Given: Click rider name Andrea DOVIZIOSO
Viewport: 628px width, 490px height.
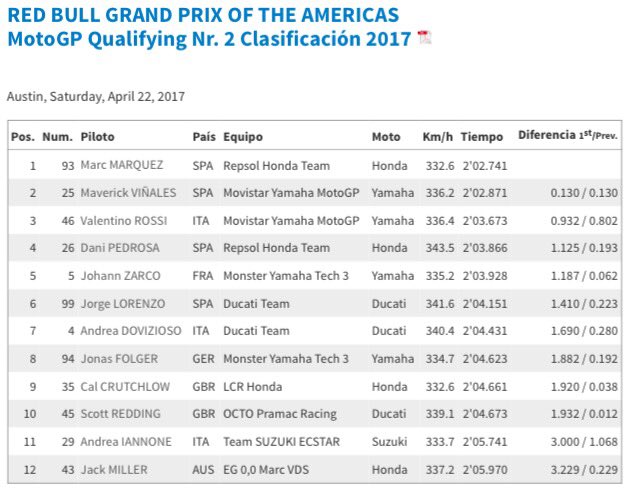Looking at the screenshot, I should (x=131, y=331).
